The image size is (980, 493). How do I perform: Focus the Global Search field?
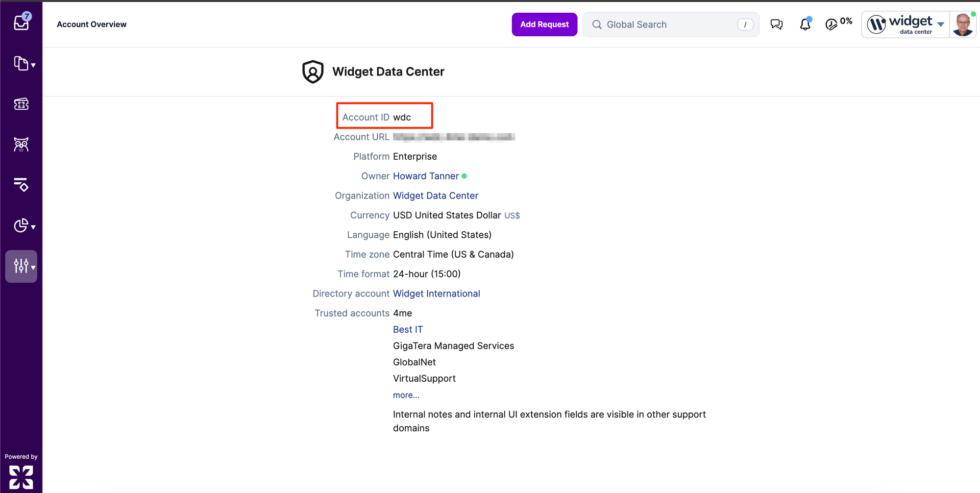point(671,25)
